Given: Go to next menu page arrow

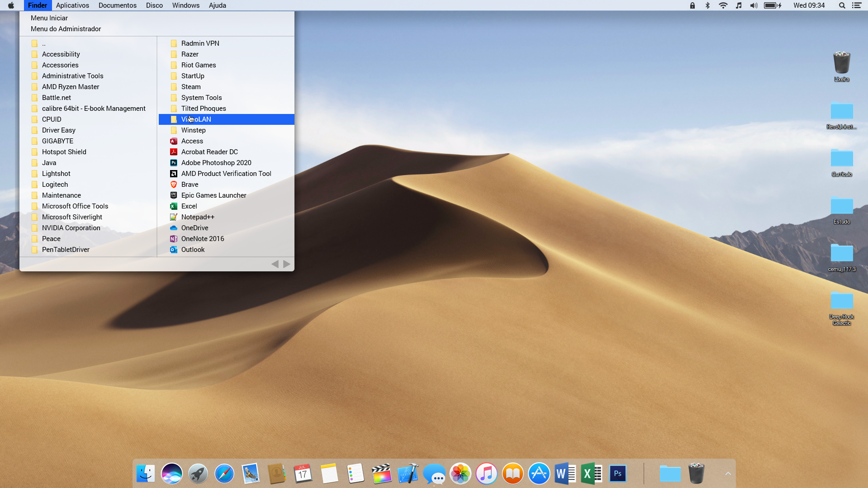Looking at the screenshot, I should [287, 264].
